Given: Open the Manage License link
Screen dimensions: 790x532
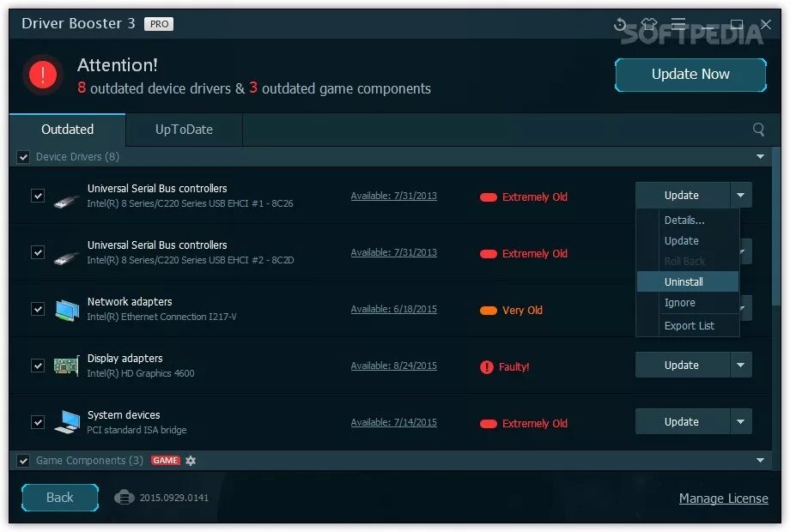Looking at the screenshot, I should (x=724, y=499).
